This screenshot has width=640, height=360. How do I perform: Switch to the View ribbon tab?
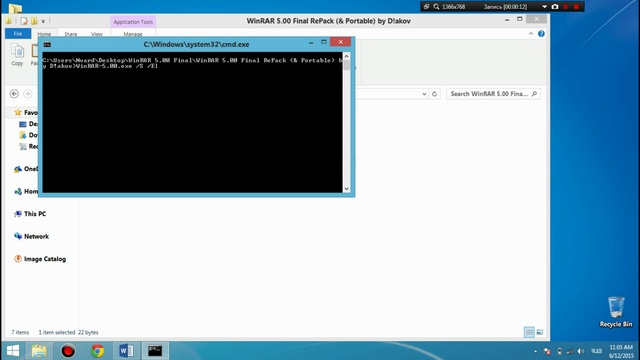pyautogui.click(x=97, y=34)
